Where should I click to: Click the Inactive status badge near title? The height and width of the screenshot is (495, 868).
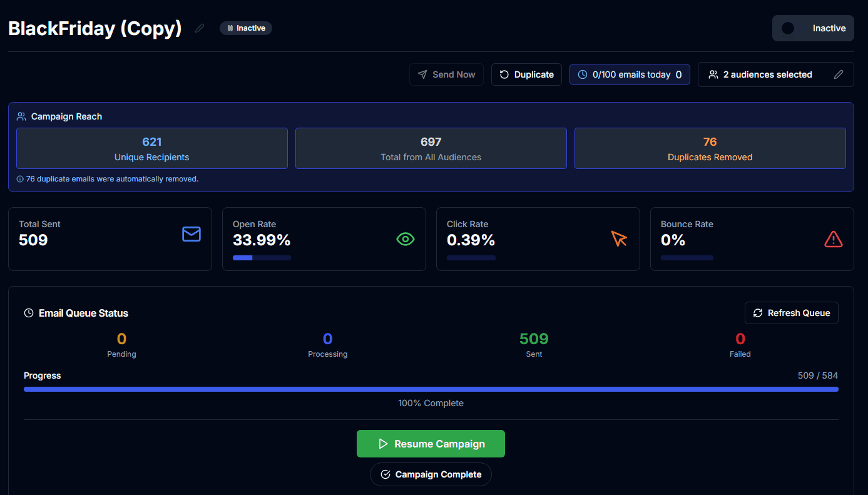[x=246, y=28]
